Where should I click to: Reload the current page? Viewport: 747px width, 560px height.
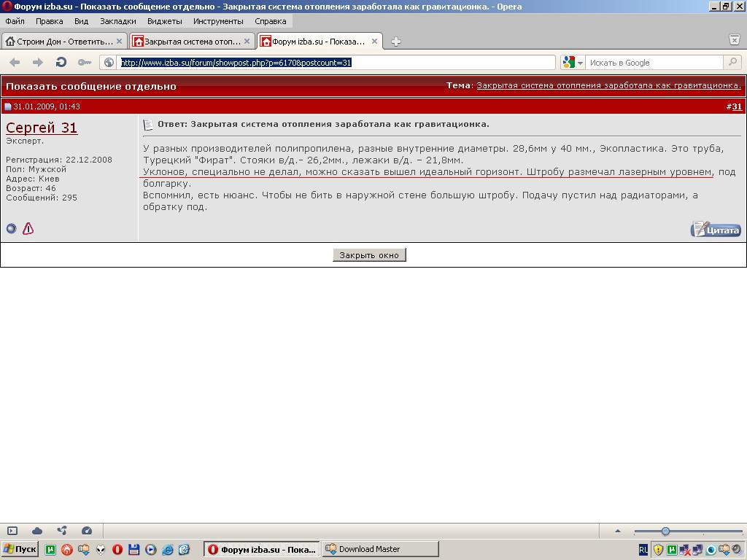(x=61, y=63)
